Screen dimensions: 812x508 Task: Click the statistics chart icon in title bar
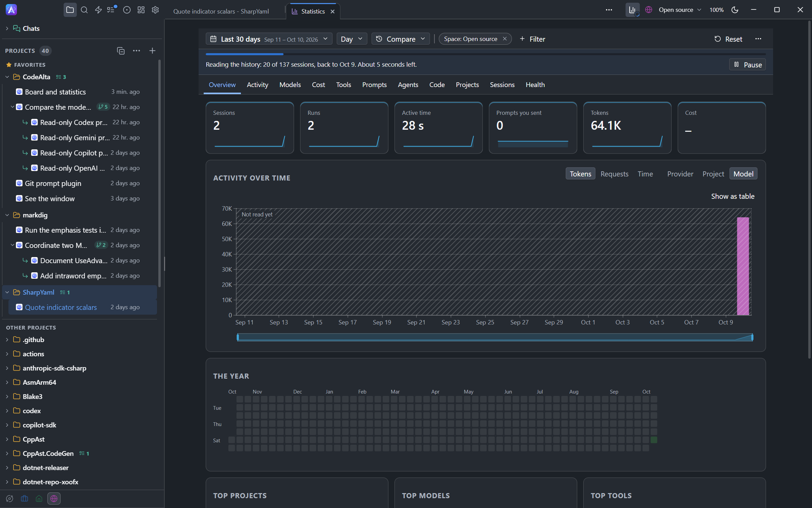point(632,10)
